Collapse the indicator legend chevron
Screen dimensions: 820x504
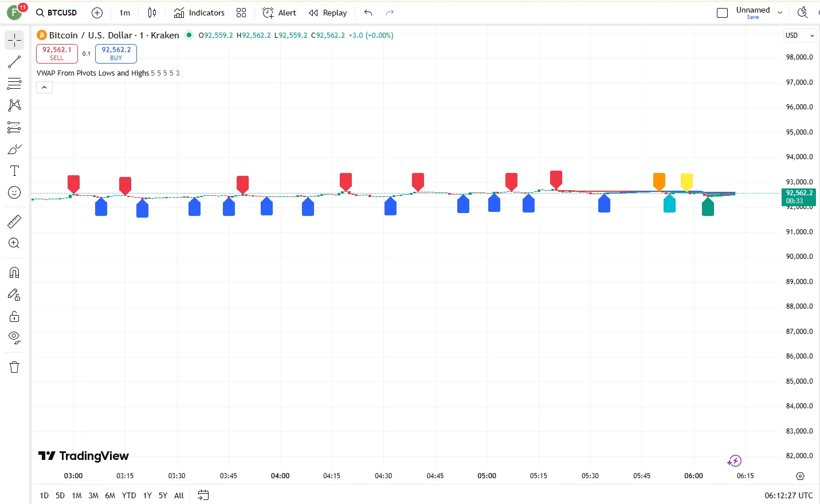click(44, 88)
